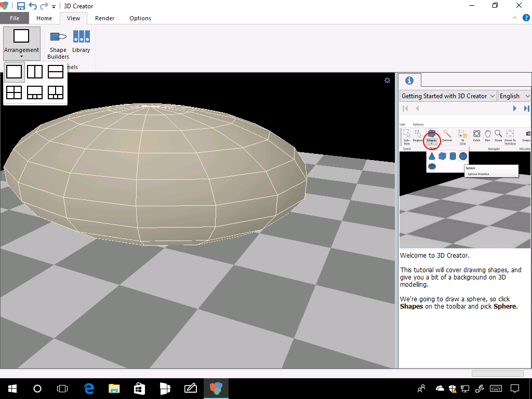
Task: Open the Options ribbon tab
Action: (x=140, y=18)
